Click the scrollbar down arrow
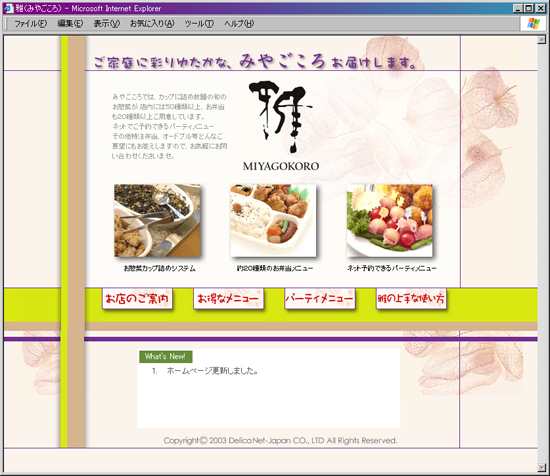The width and height of the screenshot is (550, 476). click(x=542, y=467)
